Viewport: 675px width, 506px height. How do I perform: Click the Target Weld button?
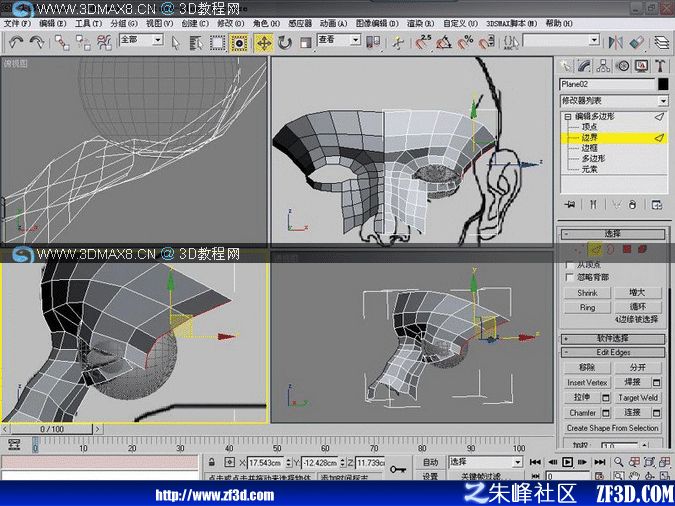(638, 398)
